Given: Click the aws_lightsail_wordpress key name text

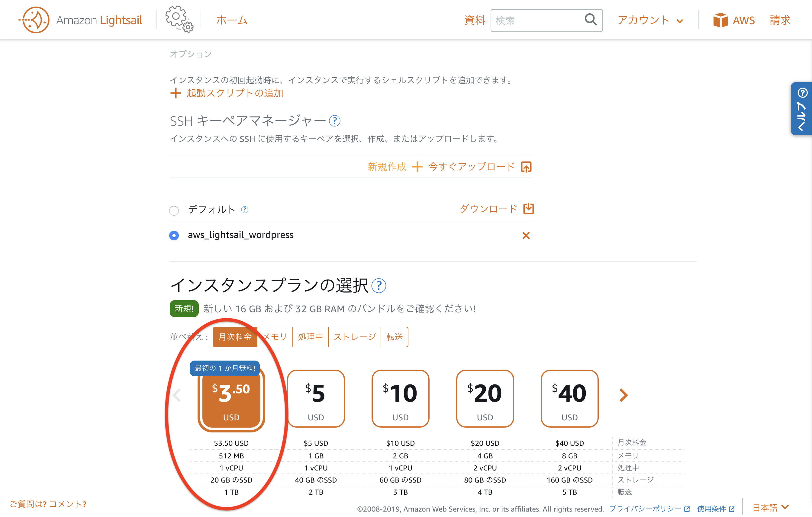Looking at the screenshot, I should 240,235.
